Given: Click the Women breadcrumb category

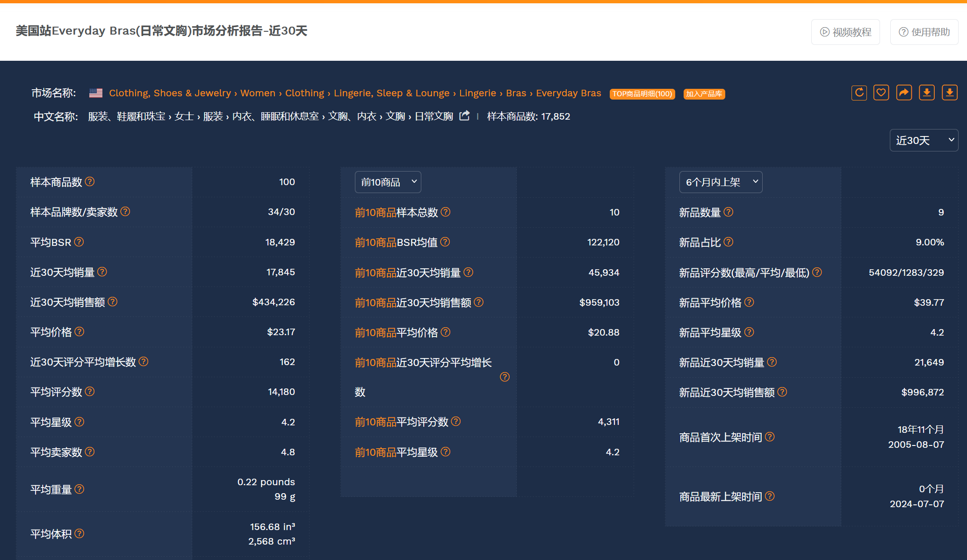Looking at the screenshot, I should coord(258,93).
